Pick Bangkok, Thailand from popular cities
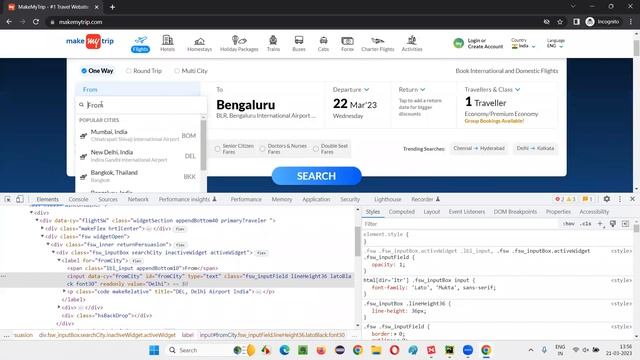The width and height of the screenshot is (640, 360). click(139, 177)
